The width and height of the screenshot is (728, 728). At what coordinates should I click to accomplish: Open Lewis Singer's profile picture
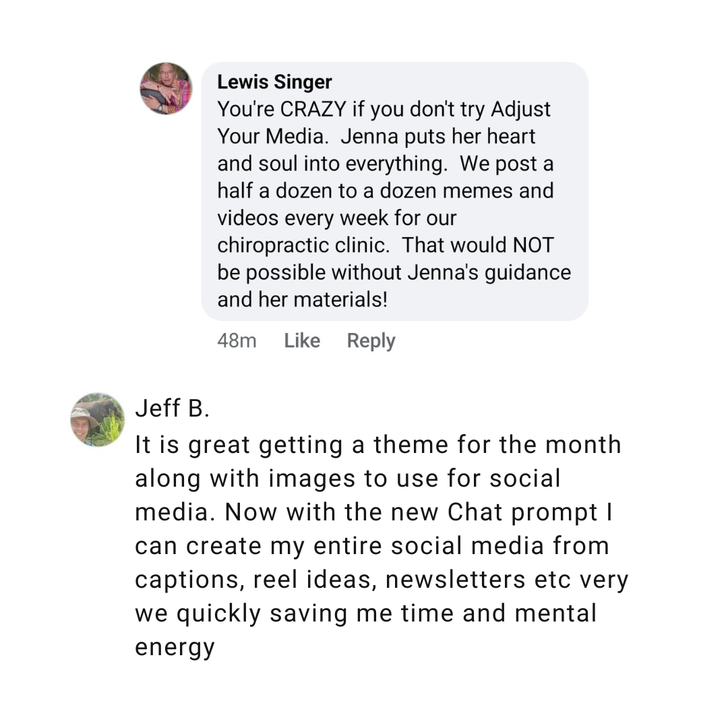click(166, 88)
